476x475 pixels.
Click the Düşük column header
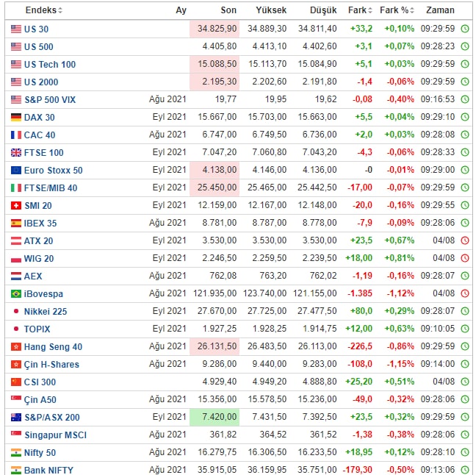click(x=323, y=10)
